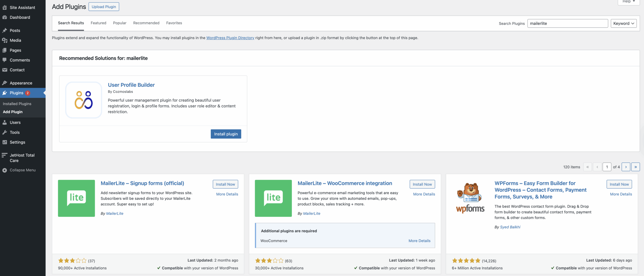Install MailerLite Signup forms plugin now
Image resolution: width=644 pixels, height=276 pixels.
(225, 184)
